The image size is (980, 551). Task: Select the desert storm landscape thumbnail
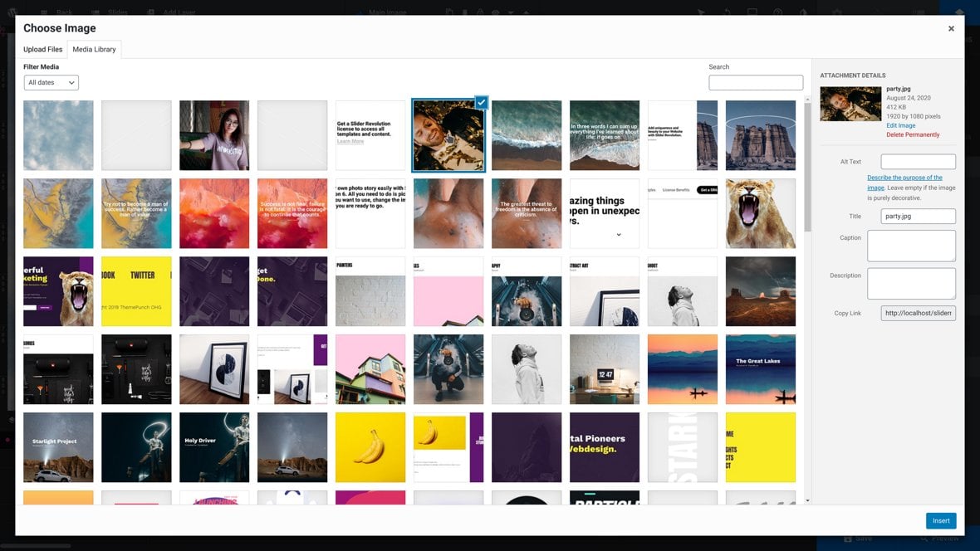(x=761, y=291)
